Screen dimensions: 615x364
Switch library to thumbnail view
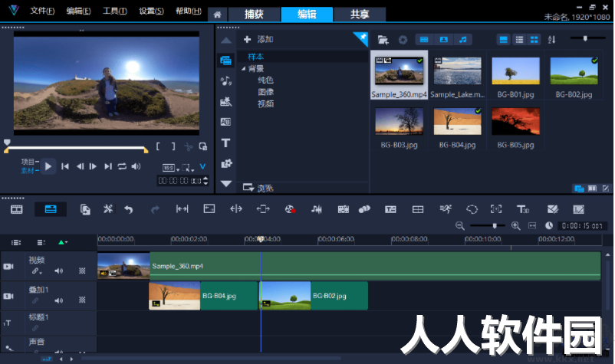click(x=534, y=40)
